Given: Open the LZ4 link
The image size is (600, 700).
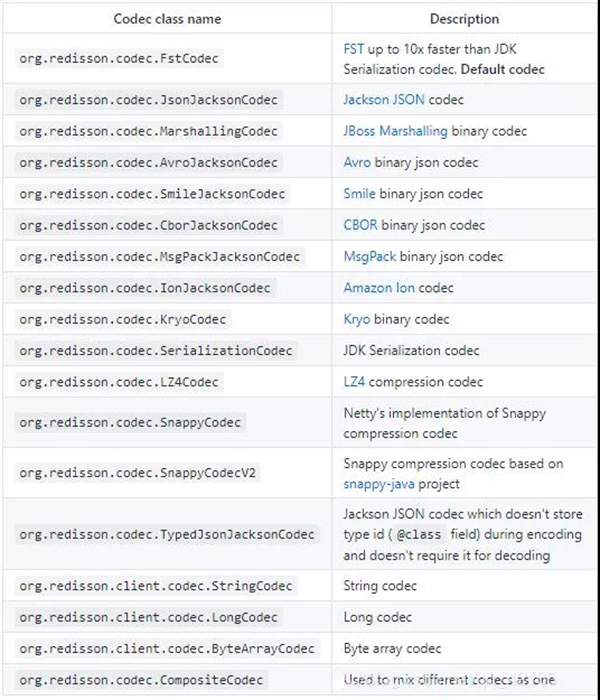Looking at the screenshot, I should pyautogui.click(x=354, y=382).
